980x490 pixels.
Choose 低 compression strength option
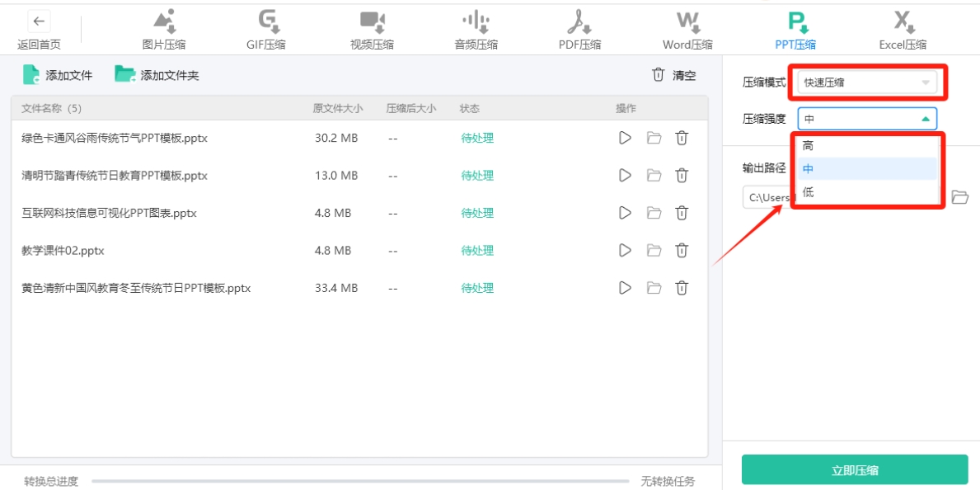(867, 192)
